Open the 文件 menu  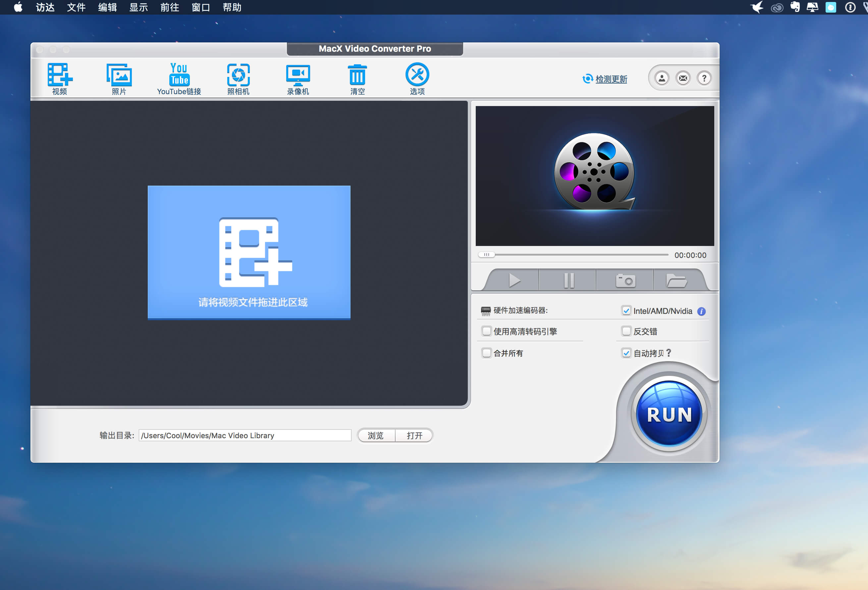click(76, 7)
